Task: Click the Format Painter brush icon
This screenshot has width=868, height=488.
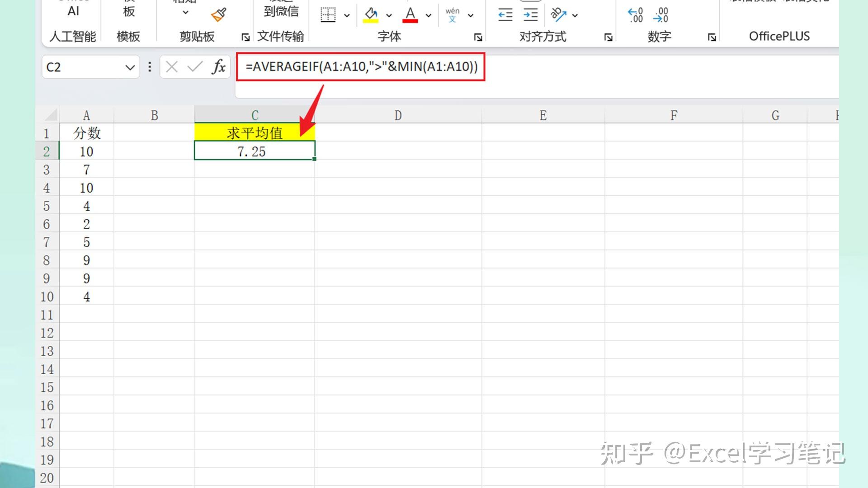Action: (219, 15)
